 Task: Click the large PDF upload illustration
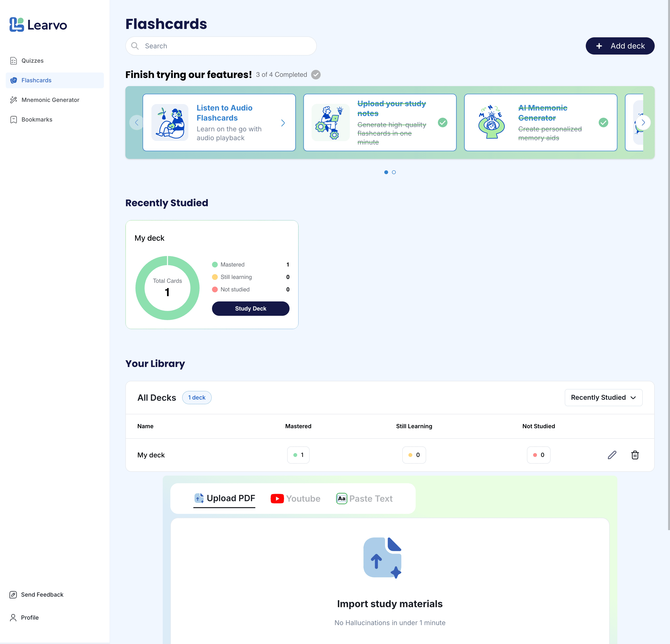(383, 557)
